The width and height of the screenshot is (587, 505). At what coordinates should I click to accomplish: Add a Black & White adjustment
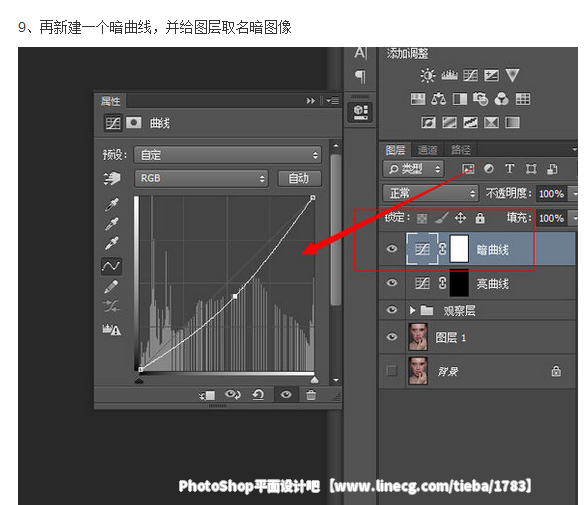(x=460, y=99)
